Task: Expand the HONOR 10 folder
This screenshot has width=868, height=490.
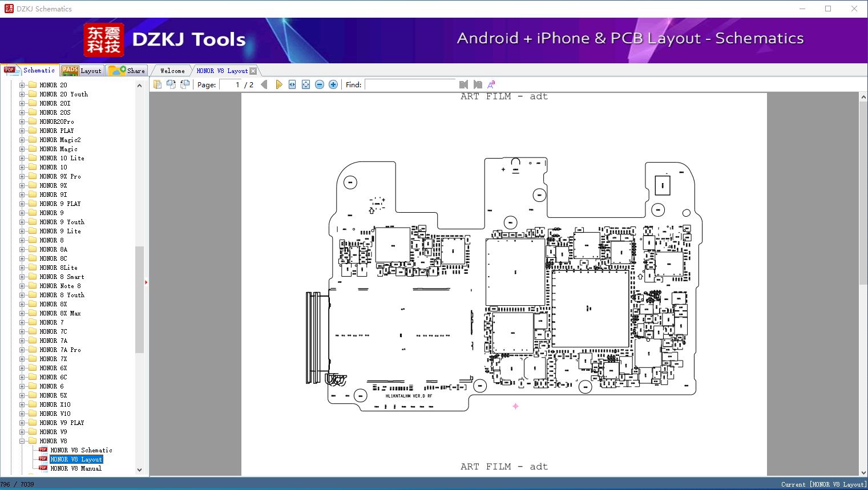Action: tap(22, 167)
